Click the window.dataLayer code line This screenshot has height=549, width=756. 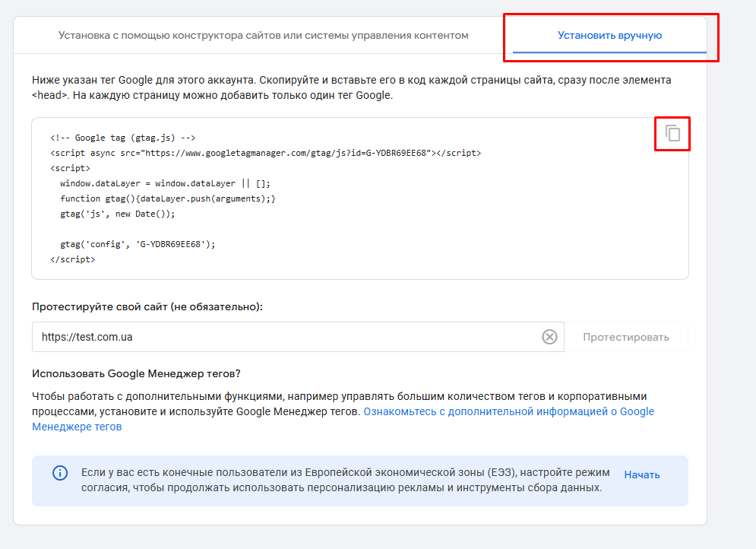pos(165,183)
